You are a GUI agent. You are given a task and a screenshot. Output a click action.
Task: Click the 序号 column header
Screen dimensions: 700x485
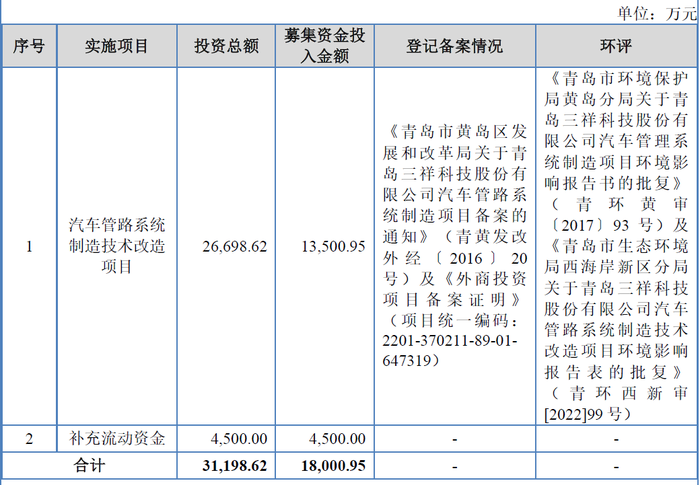[x=29, y=46]
